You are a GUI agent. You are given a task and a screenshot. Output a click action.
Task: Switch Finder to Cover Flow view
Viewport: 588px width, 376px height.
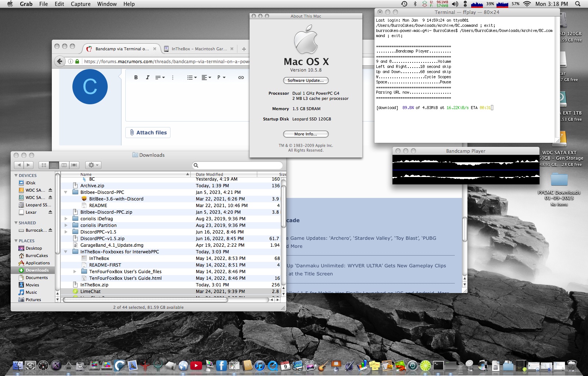click(x=74, y=165)
